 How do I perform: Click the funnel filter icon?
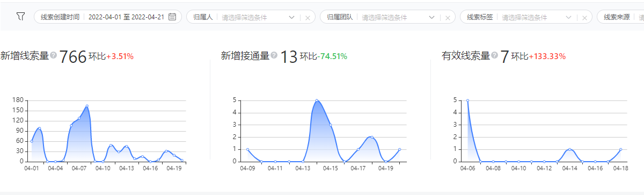pos(20,17)
